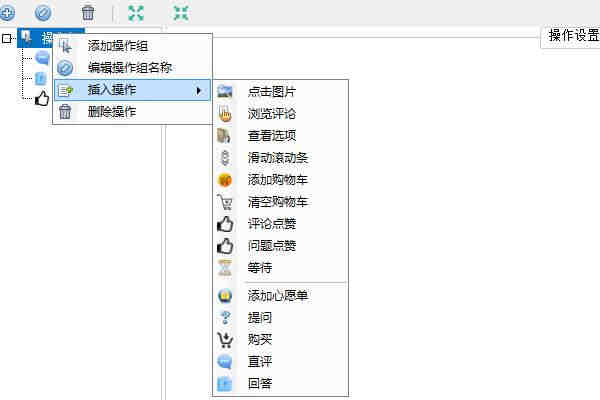Viewport: 600px width, 400px height.
Task: Select 提问 in the submenu
Action: tap(280, 317)
